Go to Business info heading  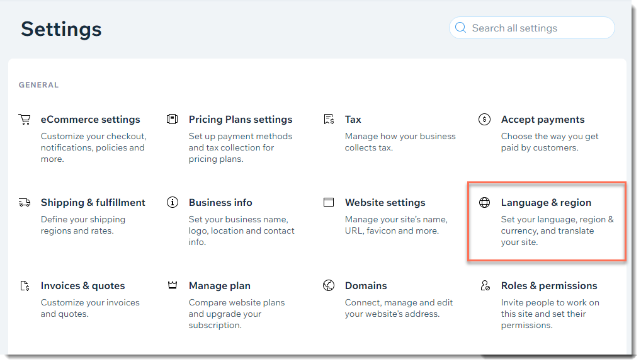[x=220, y=202]
